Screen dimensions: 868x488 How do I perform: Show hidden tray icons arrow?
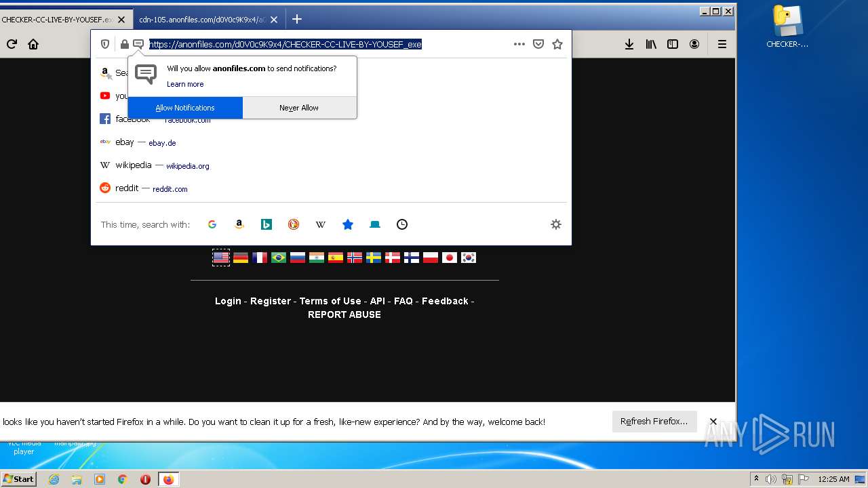[756, 479]
